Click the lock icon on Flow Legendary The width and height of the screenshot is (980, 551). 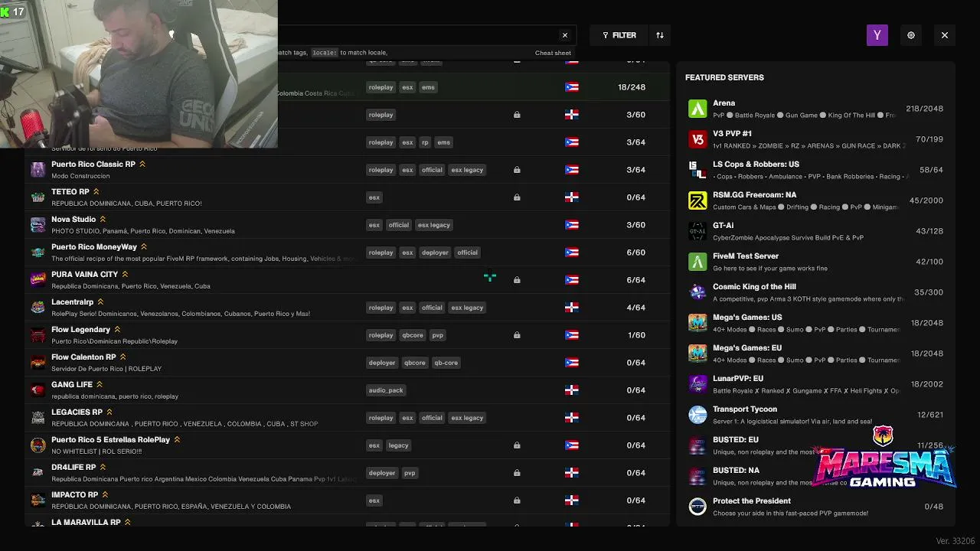click(x=517, y=335)
